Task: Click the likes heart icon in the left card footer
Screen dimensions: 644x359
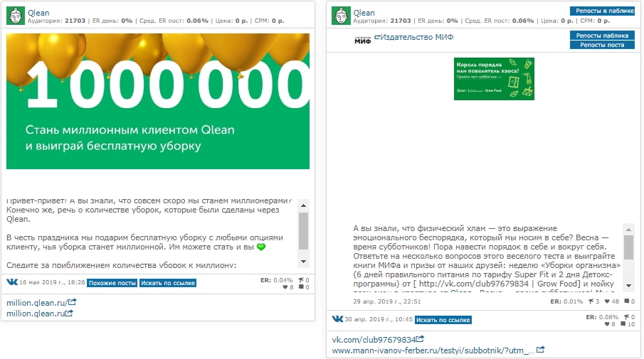Action: pyautogui.click(x=285, y=287)
